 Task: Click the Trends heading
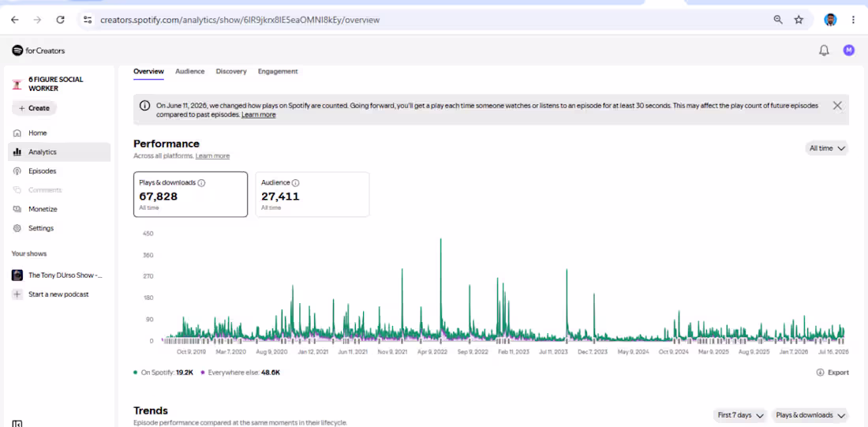pos(151,410)
